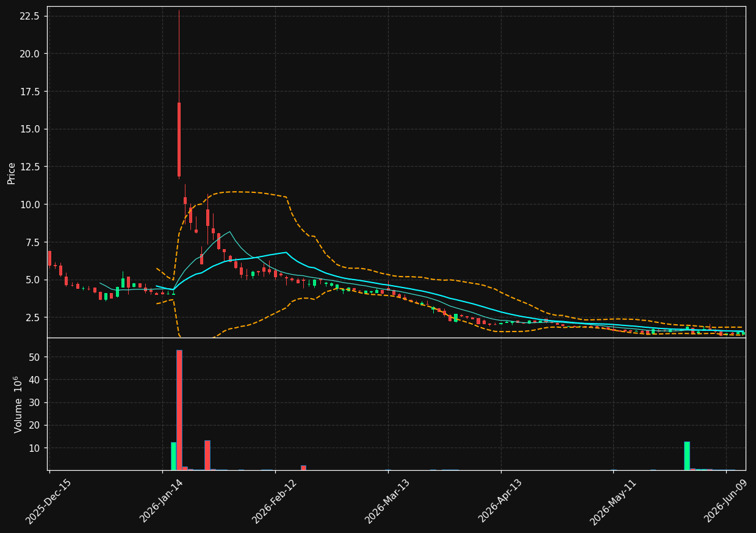Click the 10 volume axis value
This screenshot has width=756, height=533.
point(35,448)
